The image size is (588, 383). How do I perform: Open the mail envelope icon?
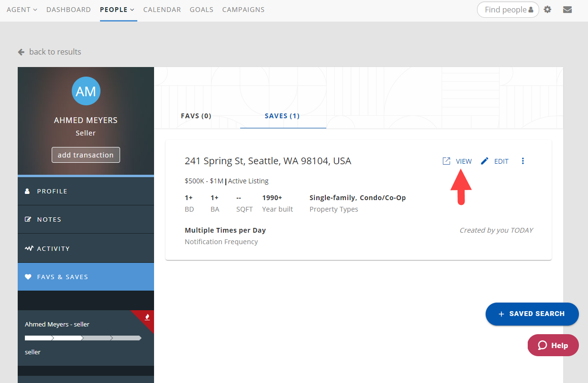567,10
